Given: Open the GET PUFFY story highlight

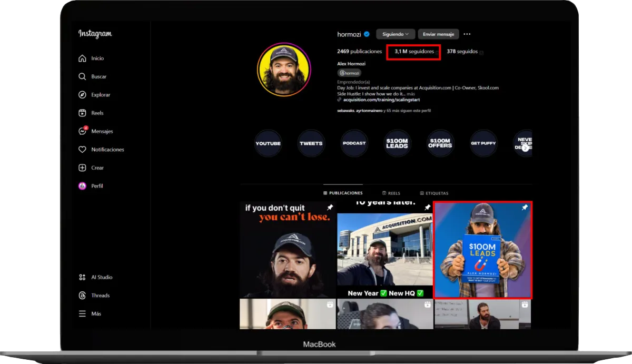Looking at the screenshot, I should (x=483, y=143).
